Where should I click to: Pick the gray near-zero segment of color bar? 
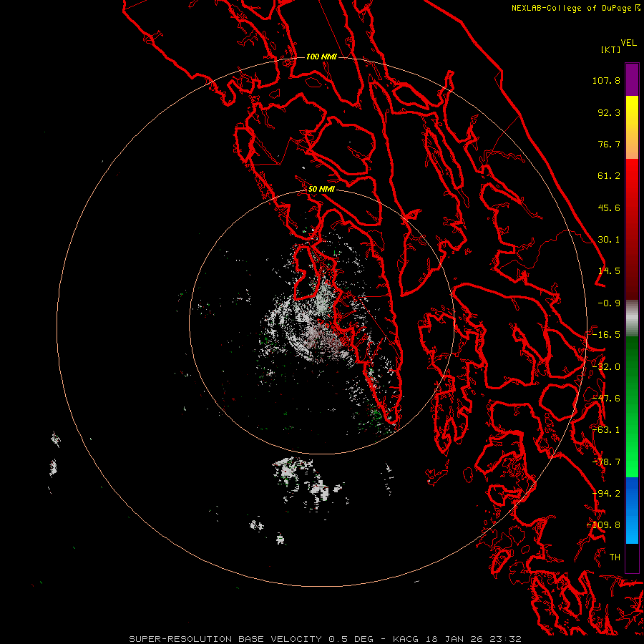632,318
